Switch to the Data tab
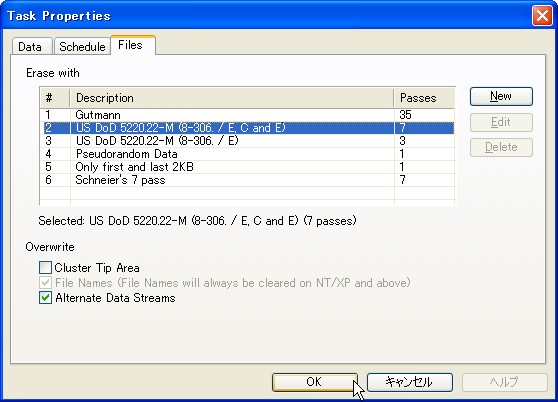 click(32, 47)
